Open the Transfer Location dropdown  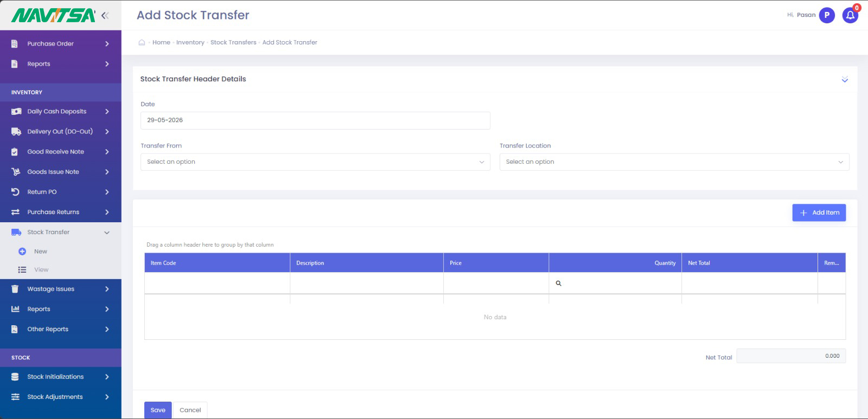[674, 162]
